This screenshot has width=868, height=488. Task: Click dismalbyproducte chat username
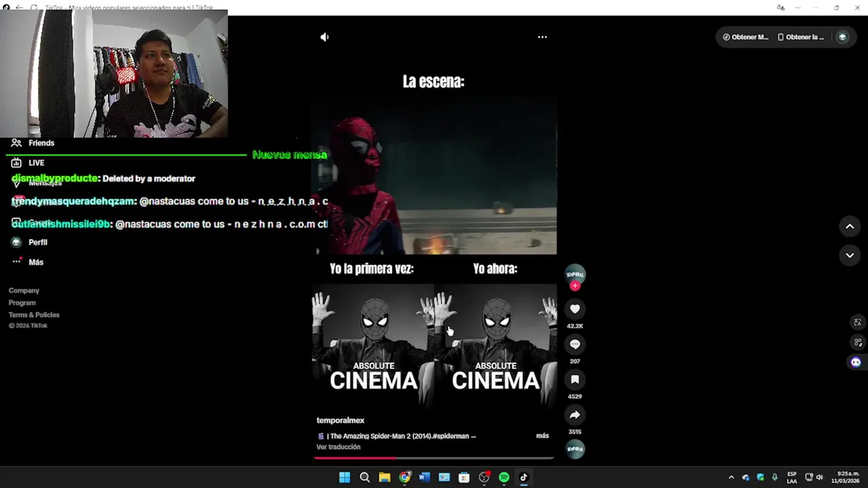55,178
